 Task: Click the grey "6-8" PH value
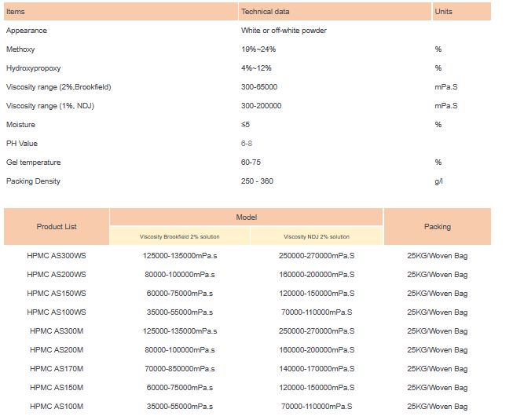point(247,144)
